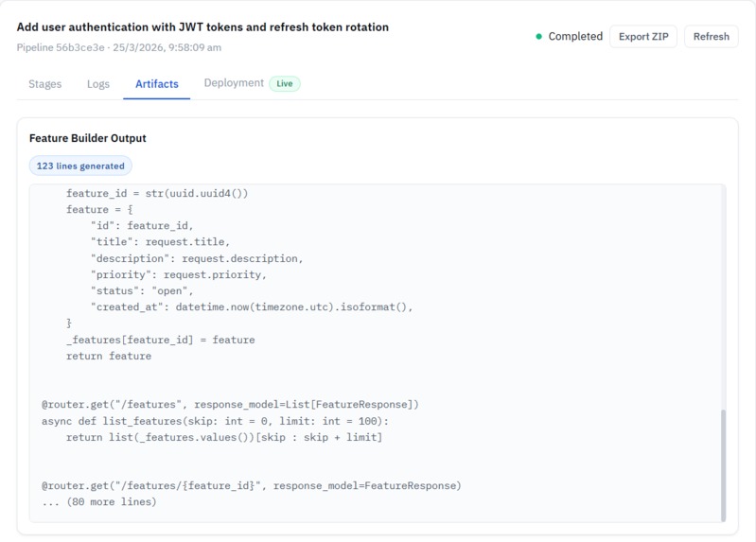Switch to the Logs tab
The width and height of the screenshot is (756, 542).
pyautogui.click(x=98, y=84)
